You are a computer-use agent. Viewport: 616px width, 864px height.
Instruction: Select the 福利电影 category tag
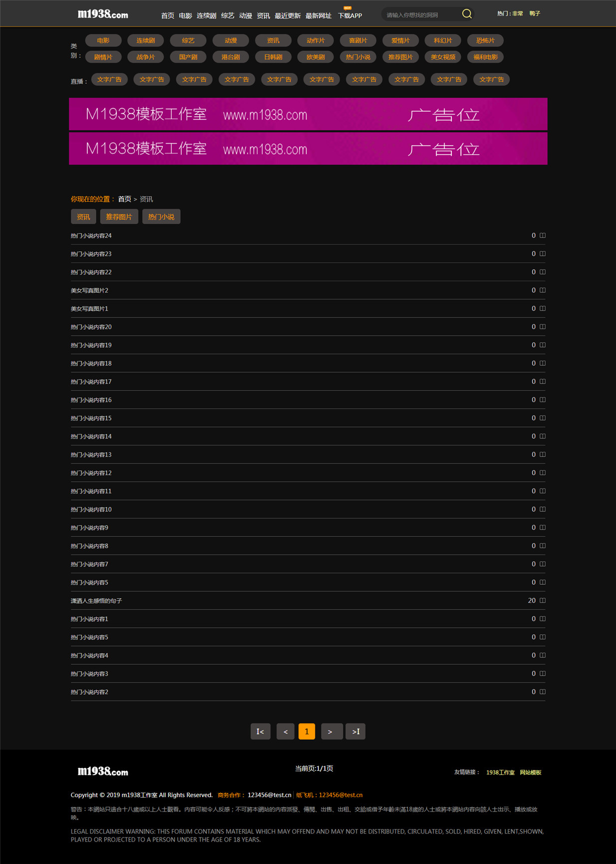tap(485, 57)
